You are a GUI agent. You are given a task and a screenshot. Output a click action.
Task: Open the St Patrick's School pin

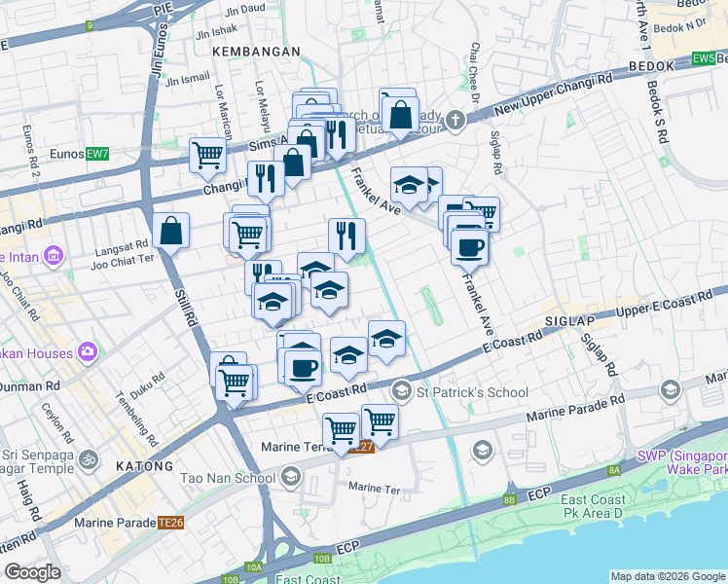point(402,391)
